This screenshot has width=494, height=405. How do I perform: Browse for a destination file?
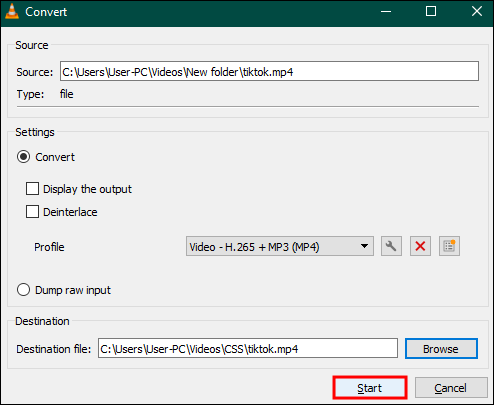point(441,349)
